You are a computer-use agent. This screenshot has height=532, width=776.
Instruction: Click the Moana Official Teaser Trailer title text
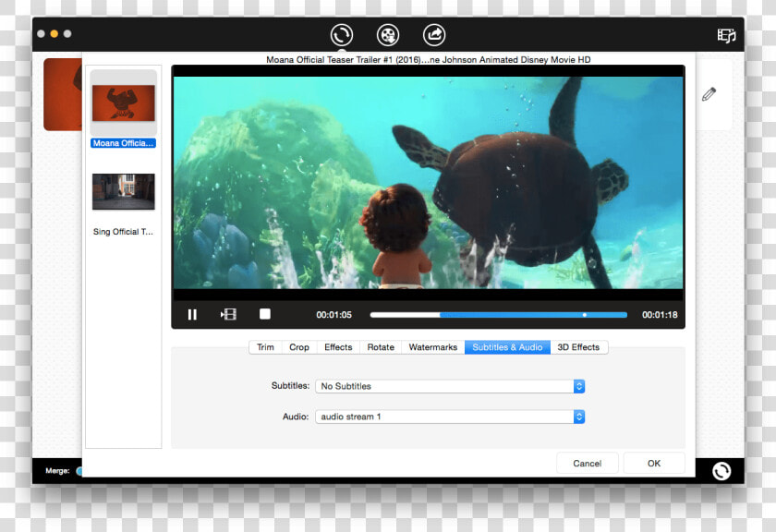[x=428, y=59]
